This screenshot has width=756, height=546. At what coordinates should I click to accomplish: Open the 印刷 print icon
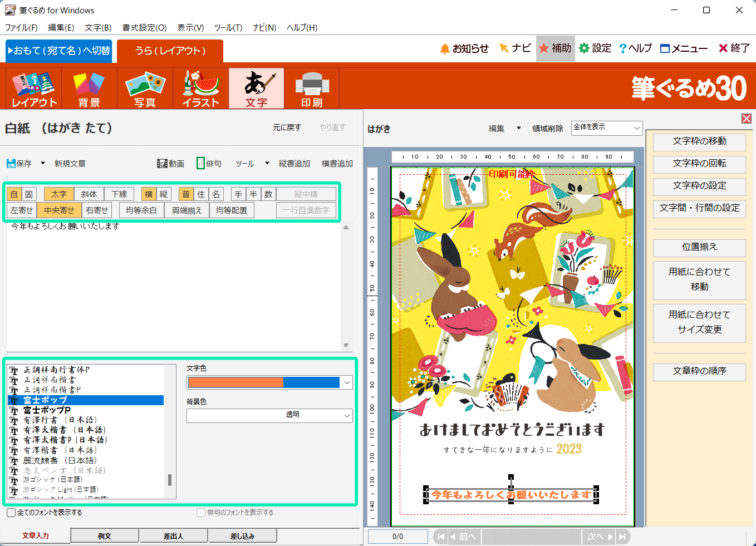[x=312, y=88]
